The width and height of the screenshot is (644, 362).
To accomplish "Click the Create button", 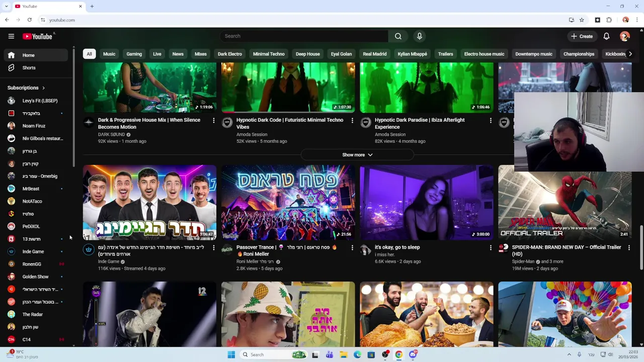I will (x=582, y=36).
